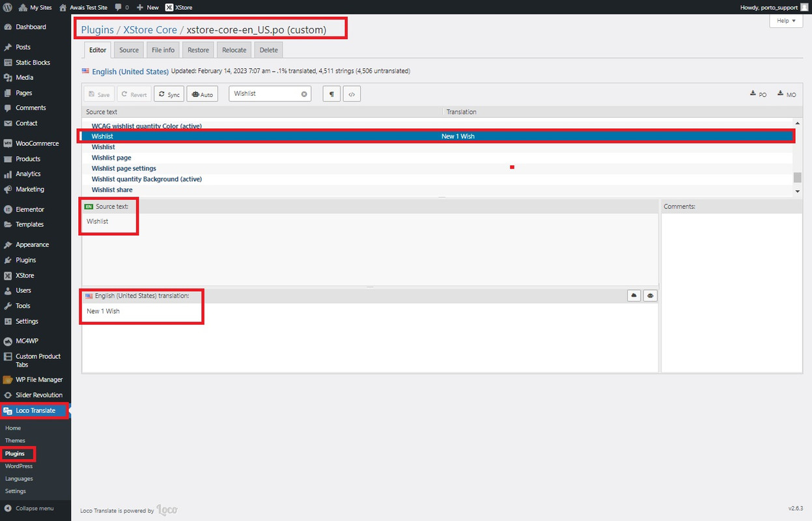Image resolution: width=812 pixels, height=521 pixels.
Task: Select Wishlist share row
Action: (x=438, y=190)
